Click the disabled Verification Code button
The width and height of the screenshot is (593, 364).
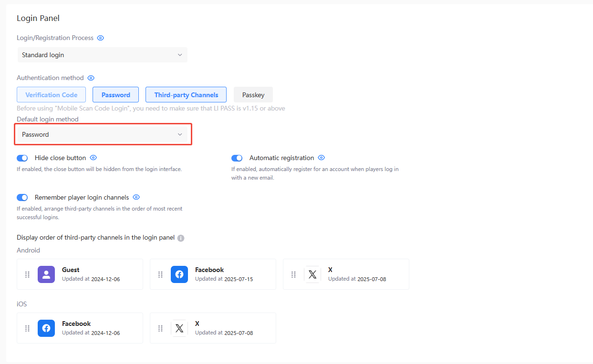[x=51, y=94]
